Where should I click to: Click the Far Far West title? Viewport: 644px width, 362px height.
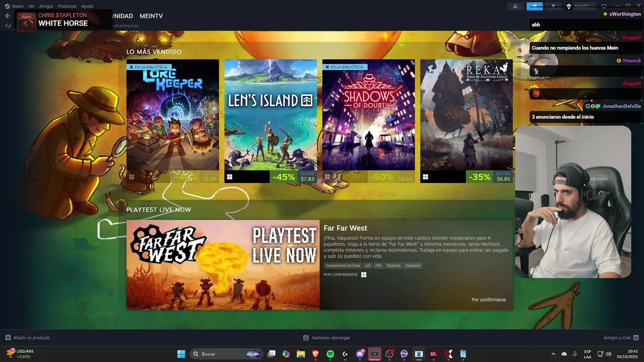pos(345,228)
